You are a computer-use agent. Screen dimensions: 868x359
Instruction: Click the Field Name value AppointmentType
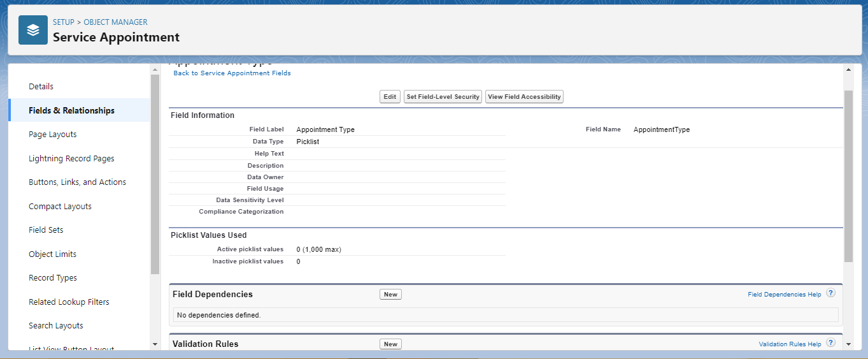[662, 129]
